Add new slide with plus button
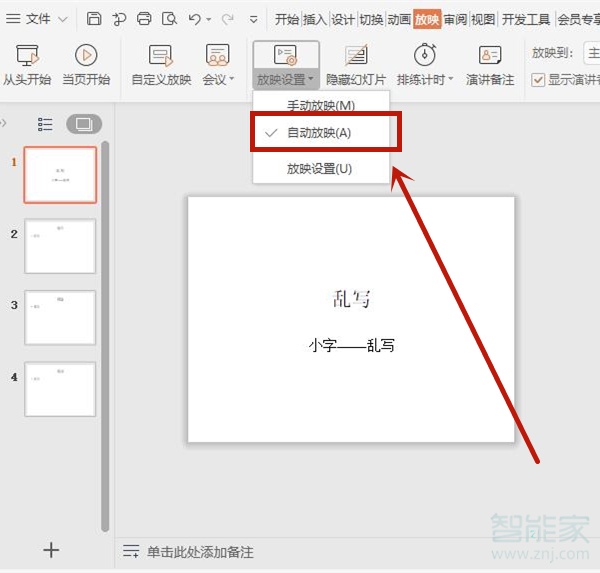The width and height of the screenshot is (600, 573). (52, 549)
